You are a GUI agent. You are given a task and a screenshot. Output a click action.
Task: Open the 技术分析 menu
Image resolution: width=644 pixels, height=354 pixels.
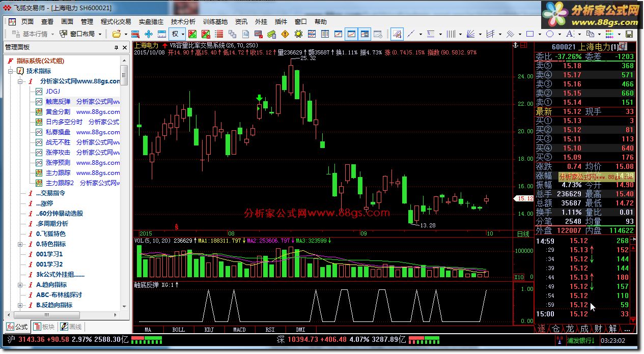click(183, 21)
